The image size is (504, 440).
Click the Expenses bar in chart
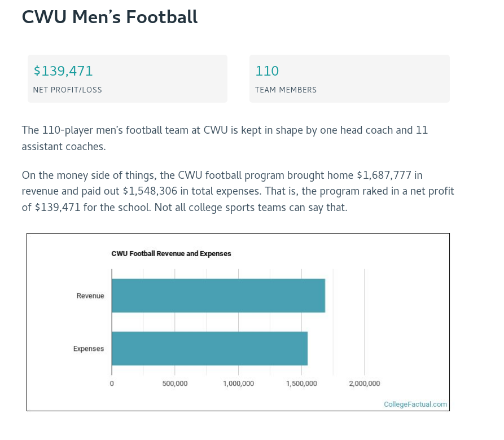pyautogui.click(x=209, y=348)
